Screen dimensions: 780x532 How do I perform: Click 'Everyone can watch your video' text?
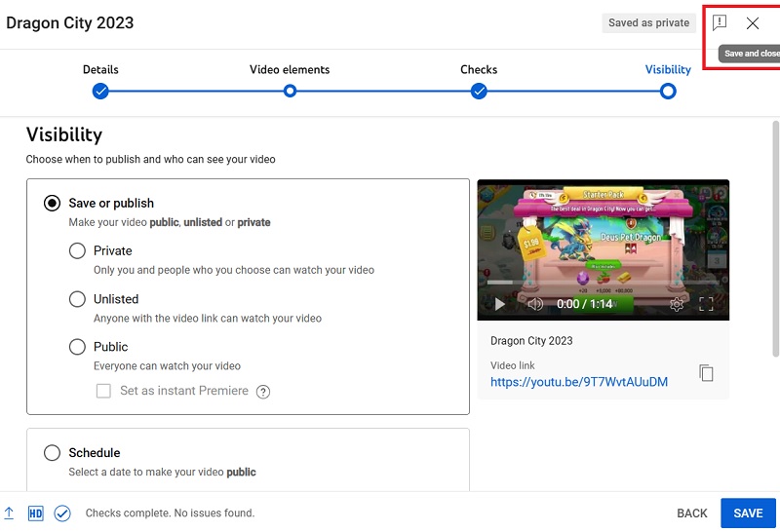tap(167, 366)
